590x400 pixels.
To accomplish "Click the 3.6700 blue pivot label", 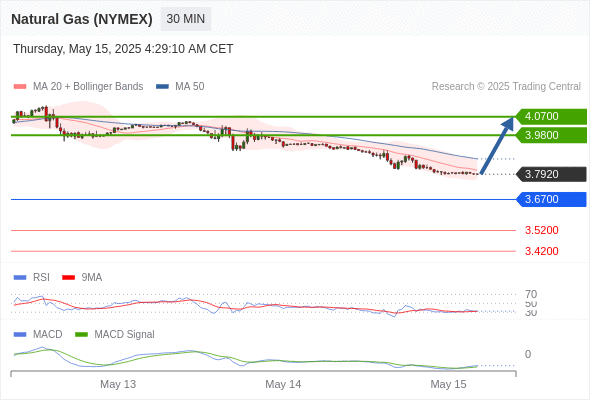I will coord(551,199).
